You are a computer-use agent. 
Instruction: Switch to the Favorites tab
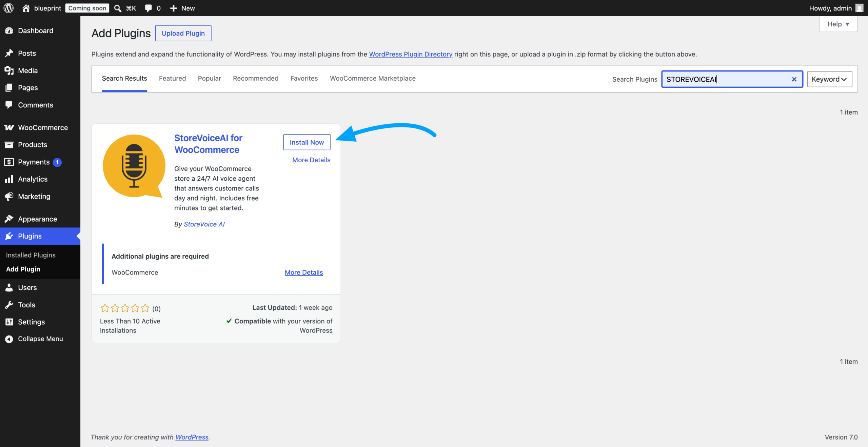(x=304, y=78)
